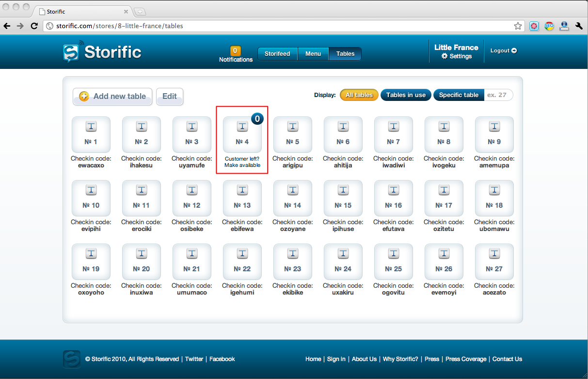Bookmark page with the star icon

pyautogui.click(x=518, y=26)
